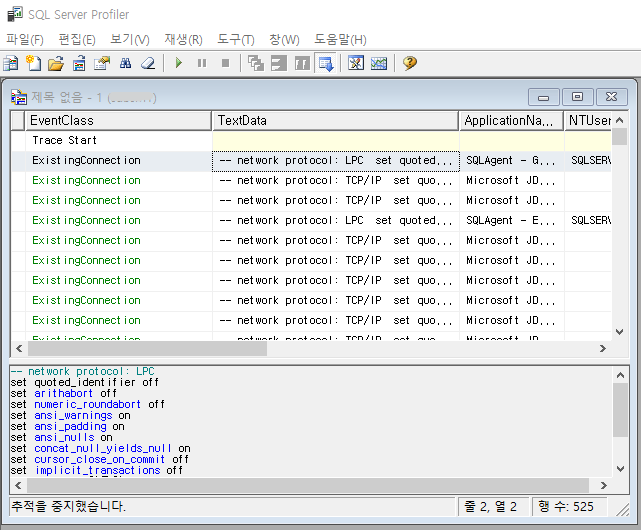Click the Help question mark icon

[x=410, y=63]
